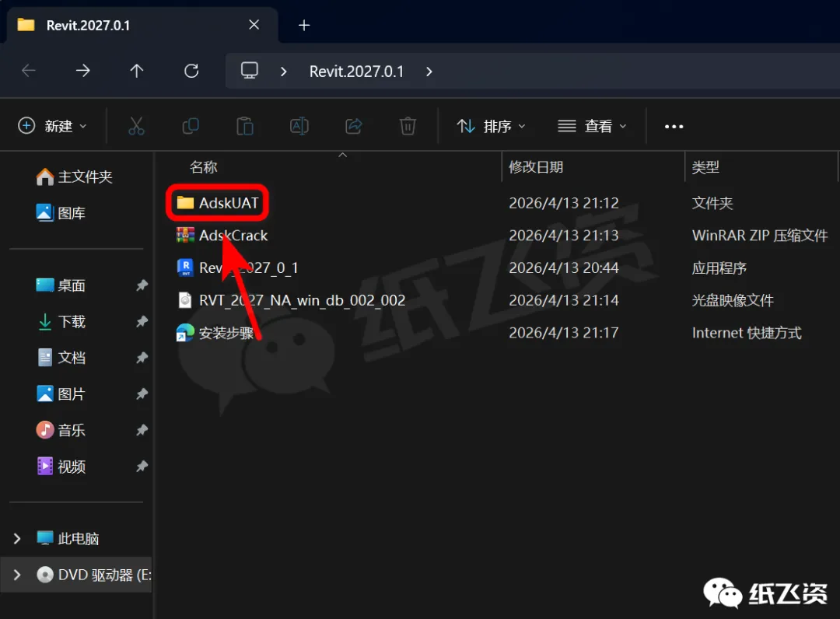Click the Internet 快捷方式 type cell

point(747,333)
